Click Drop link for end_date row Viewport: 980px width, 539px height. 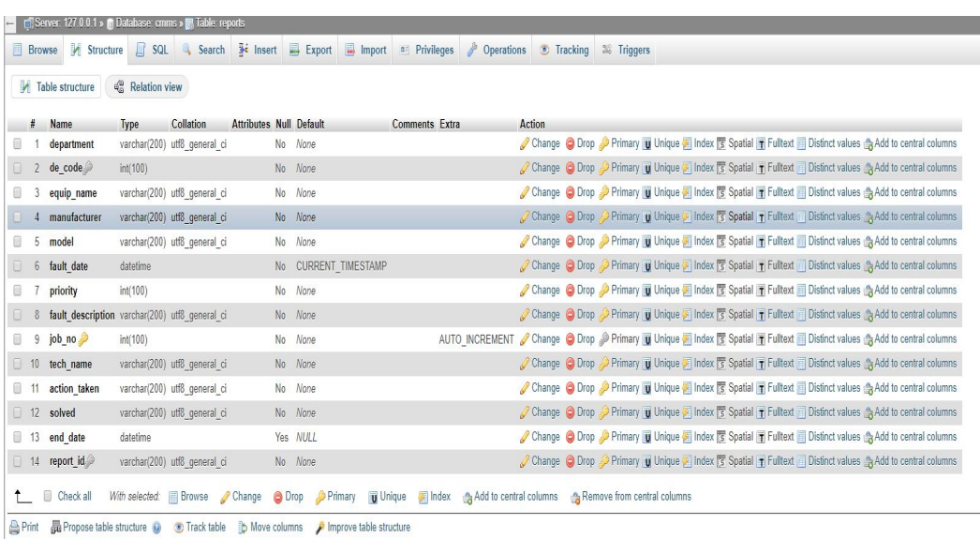[x=586, y=437]
